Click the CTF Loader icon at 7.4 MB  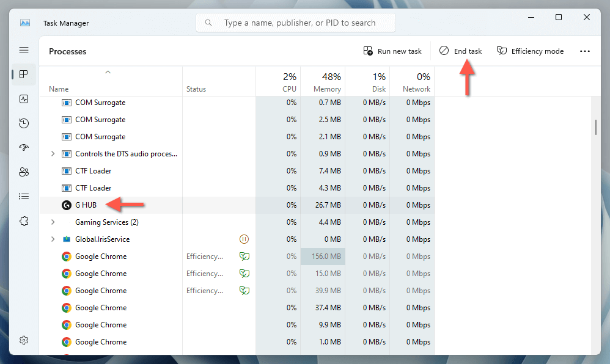[x=67, y=171]
